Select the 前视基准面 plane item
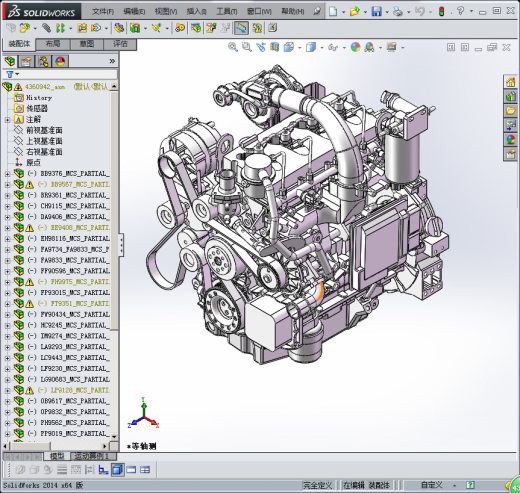Screen dimensions: 520x493 pos(44,130)
